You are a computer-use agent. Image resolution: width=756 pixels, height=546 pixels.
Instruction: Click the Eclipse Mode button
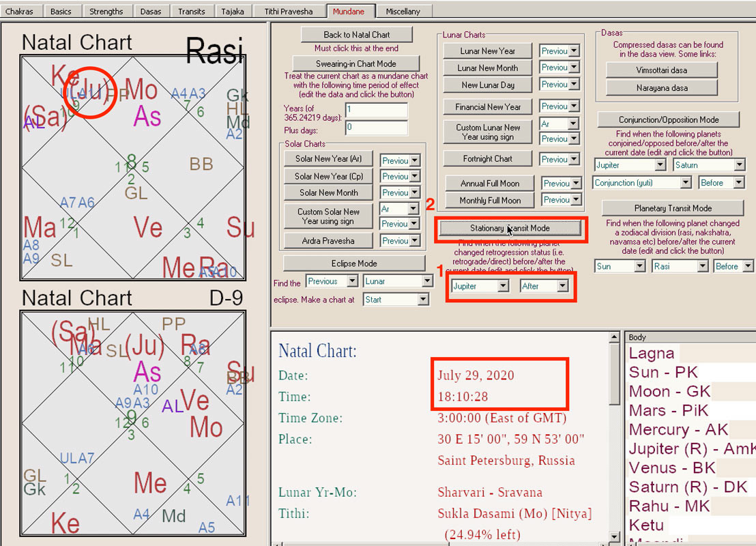353,263
